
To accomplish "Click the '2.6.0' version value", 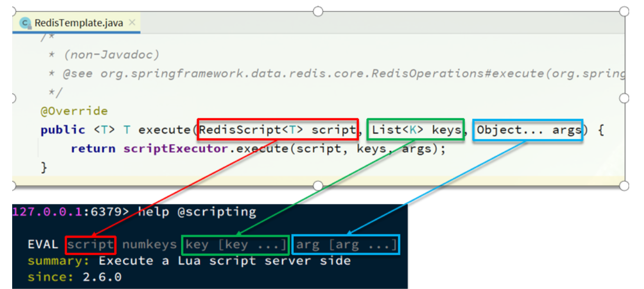I will 102,276.
